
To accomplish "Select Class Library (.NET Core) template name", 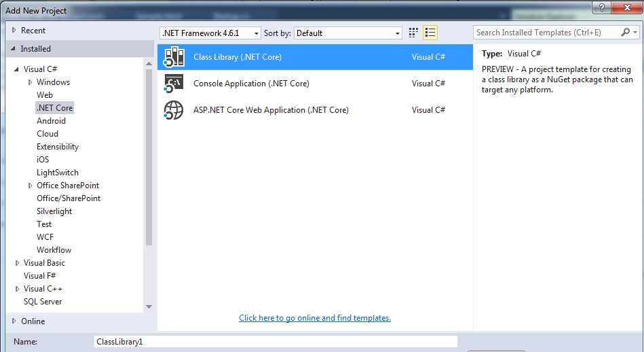I will (x=238, y=57).
